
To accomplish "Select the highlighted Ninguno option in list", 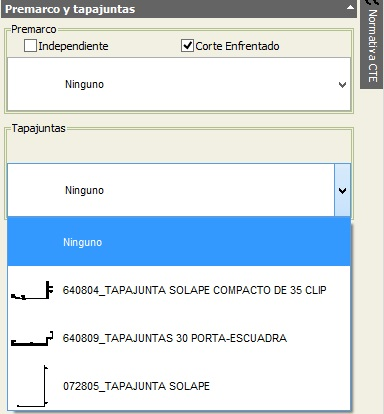I will (179, 242).
